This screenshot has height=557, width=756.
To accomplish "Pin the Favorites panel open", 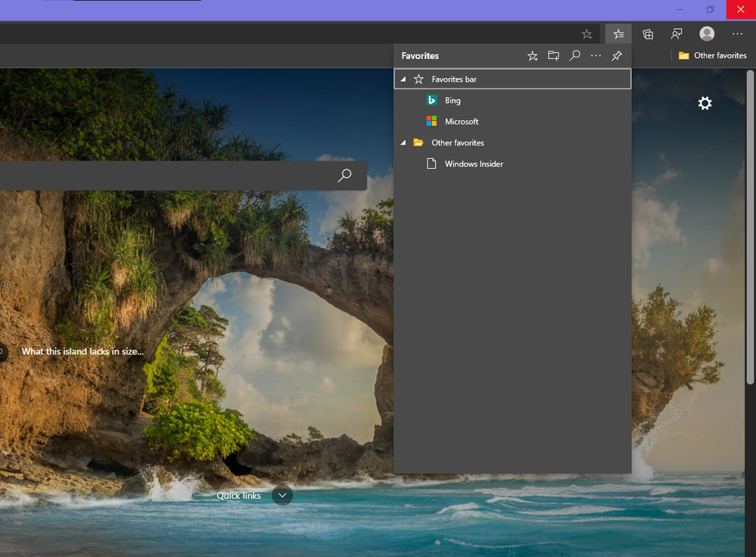I will click(617, 56).
